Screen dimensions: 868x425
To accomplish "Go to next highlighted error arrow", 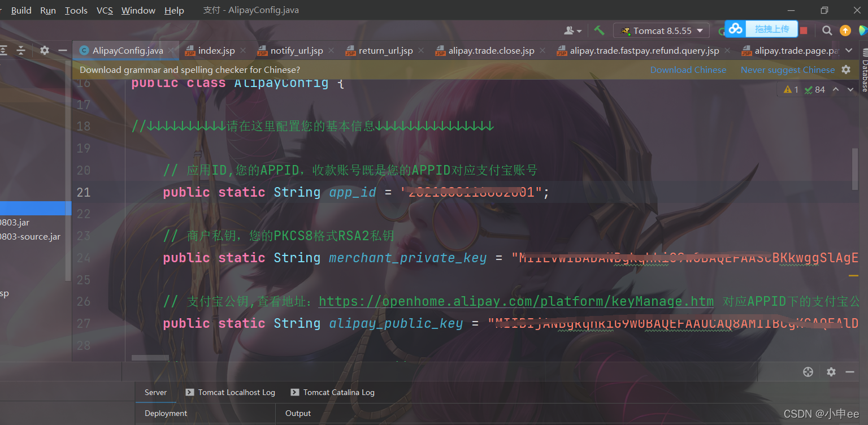I will [850, 89].
